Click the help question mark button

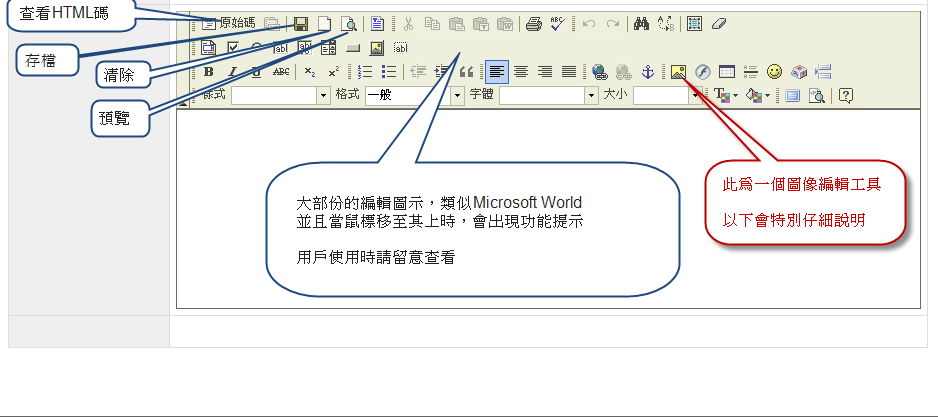tap(846, 95)
